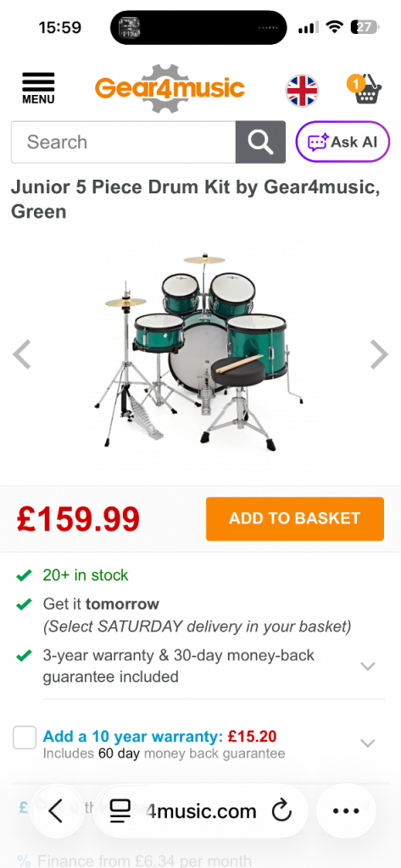Focus the Search input field
The width and height of the screenshot is (401, 868).
coord(123,142)
